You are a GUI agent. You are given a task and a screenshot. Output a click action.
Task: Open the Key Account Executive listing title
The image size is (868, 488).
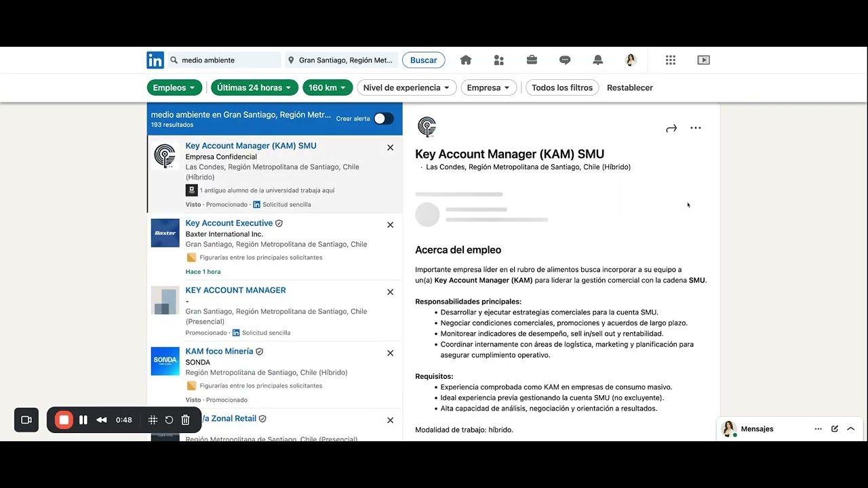click(229, 223)
